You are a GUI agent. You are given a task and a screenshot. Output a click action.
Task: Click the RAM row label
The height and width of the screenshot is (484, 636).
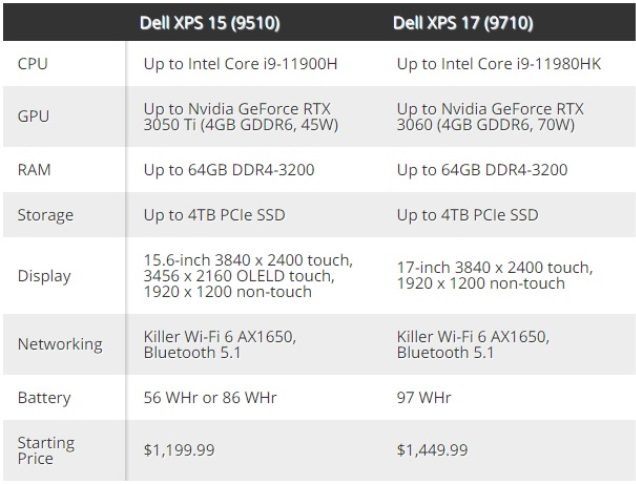pos(34,170)
